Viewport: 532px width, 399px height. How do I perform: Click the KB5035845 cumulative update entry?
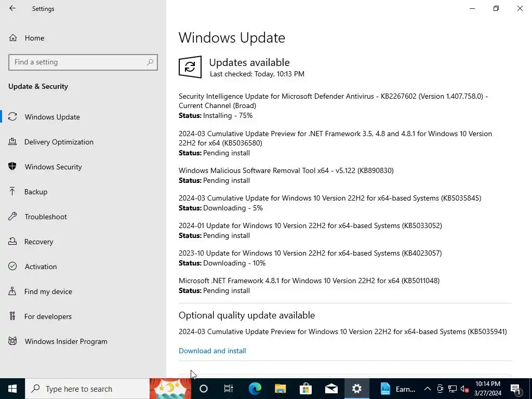(x=330, y=198)
